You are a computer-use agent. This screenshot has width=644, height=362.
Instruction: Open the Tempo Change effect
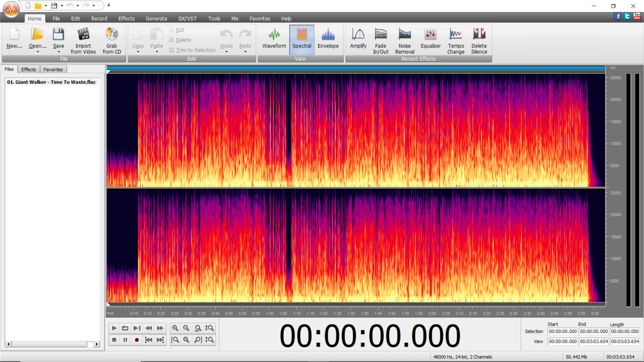point(455,40)
